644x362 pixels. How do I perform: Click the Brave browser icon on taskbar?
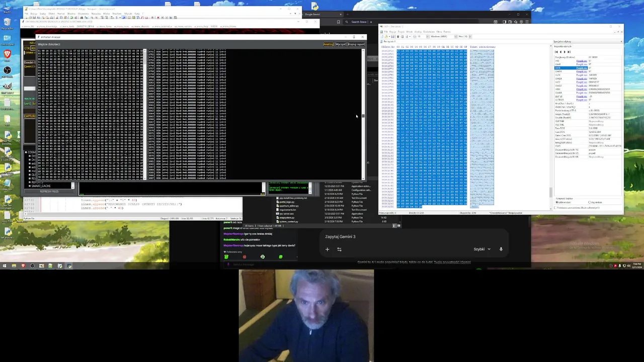[23, 266]
